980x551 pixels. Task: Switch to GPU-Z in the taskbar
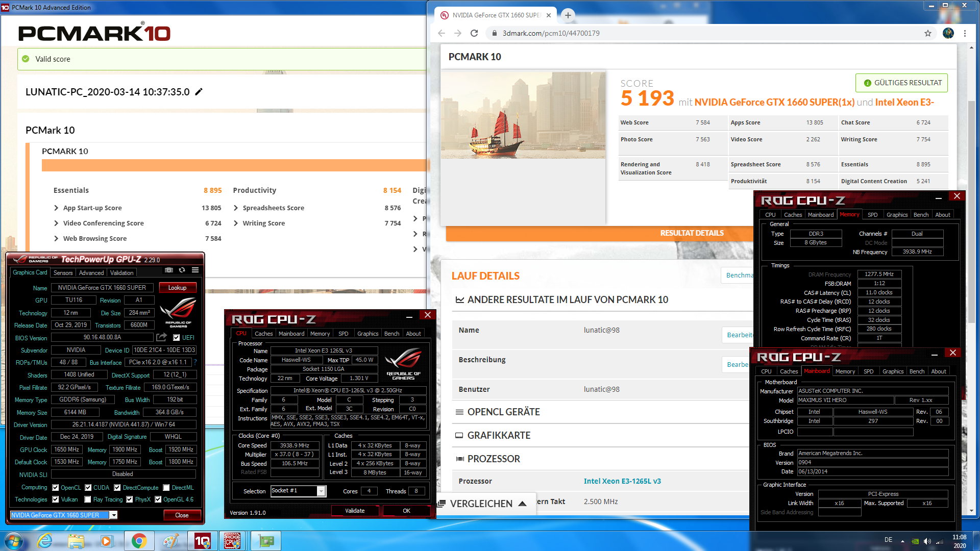click(265, 541)
